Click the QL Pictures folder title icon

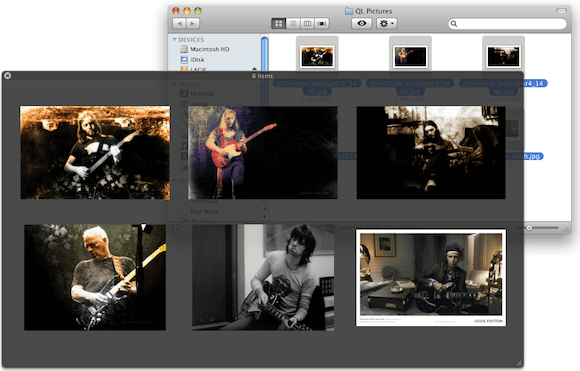point(349,11)
